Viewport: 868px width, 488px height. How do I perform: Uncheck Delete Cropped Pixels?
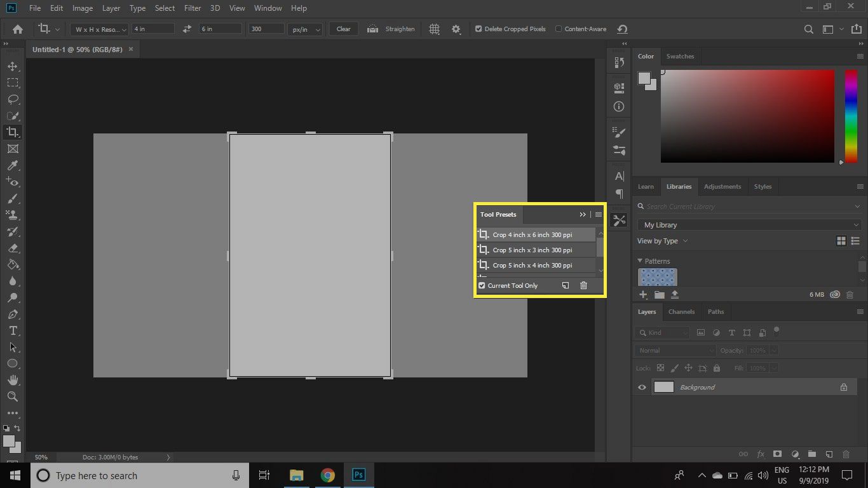click(478, 29)
